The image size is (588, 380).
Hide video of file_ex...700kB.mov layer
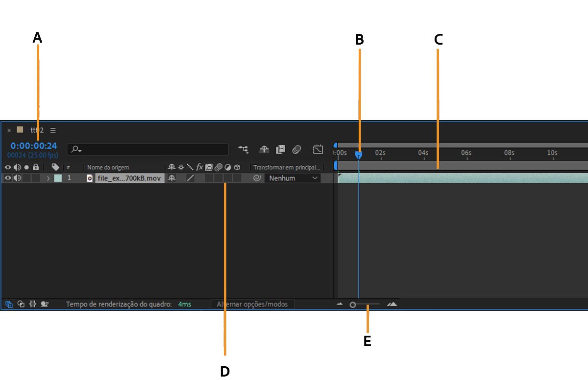(8, 178)
